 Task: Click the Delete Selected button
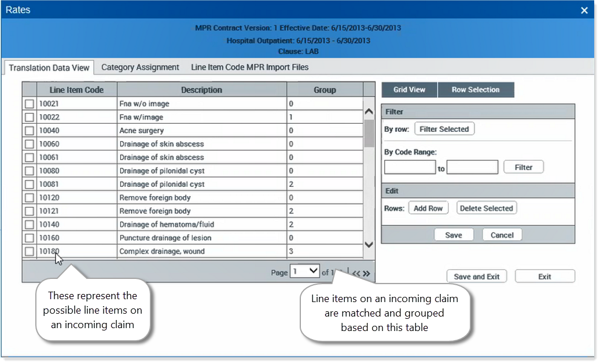[x=487, y=208]
